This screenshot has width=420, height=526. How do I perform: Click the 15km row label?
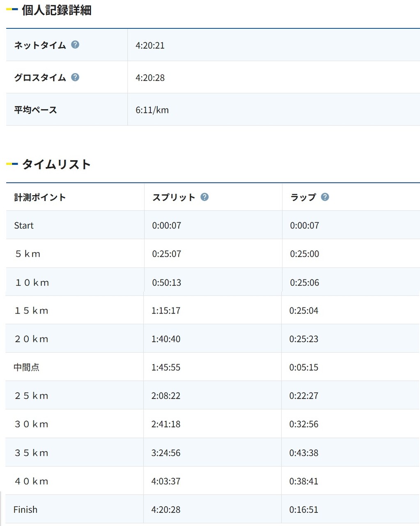[32, 311]
